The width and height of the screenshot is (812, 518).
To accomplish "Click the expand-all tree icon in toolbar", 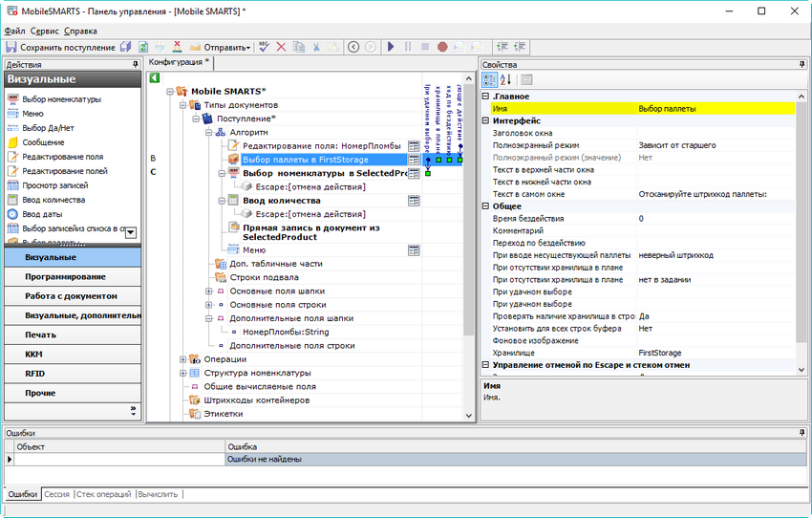I will (x=502, y=47).
